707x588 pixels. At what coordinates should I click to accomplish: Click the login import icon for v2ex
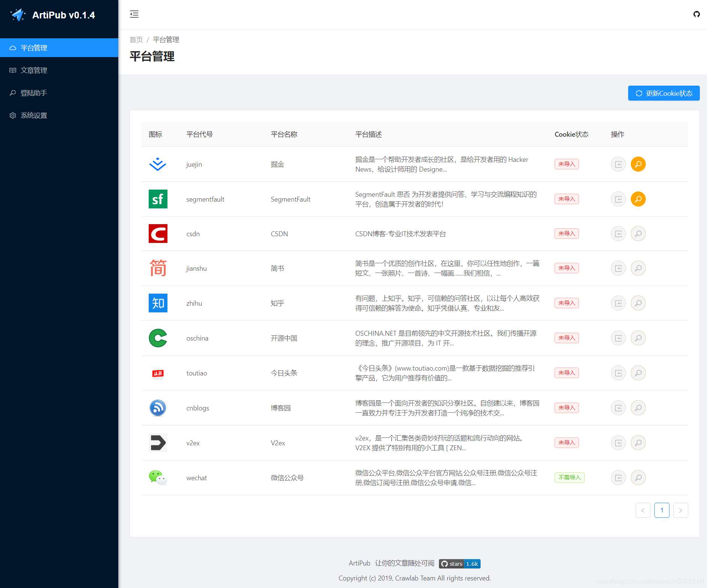click(618, 443)
